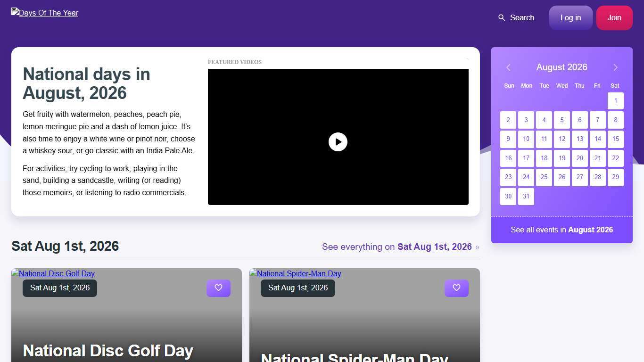Click the August 2026 calendar header
This screenshot has height=362, width=644.
point(561,67)
